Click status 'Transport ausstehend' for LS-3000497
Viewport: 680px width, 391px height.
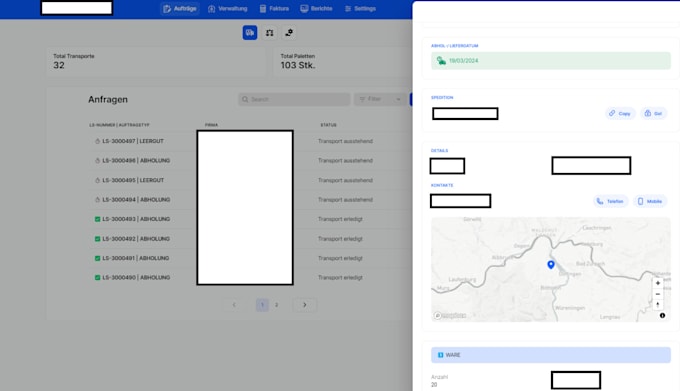pos(345,141)
